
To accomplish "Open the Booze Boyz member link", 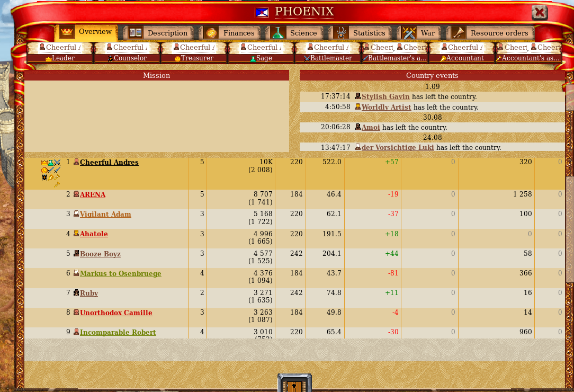I will (100, 254).
